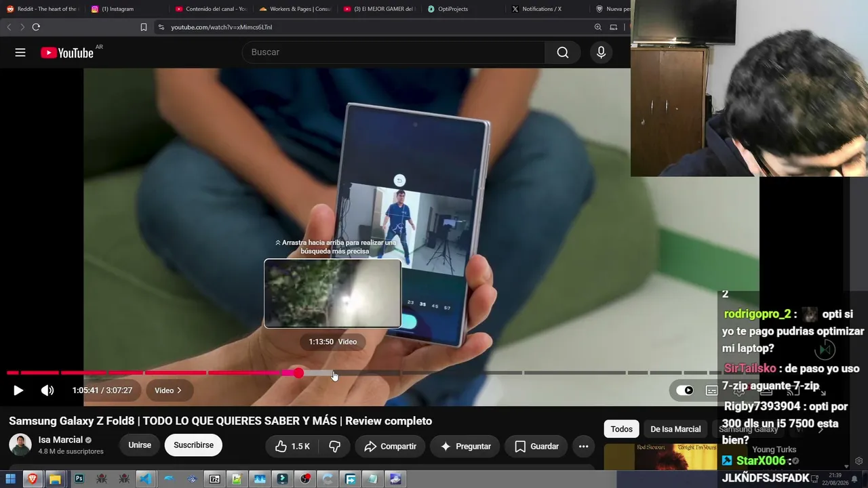Click the Unirse join button
The width and height of the screenshot is (868, 488).
[140, 445]
